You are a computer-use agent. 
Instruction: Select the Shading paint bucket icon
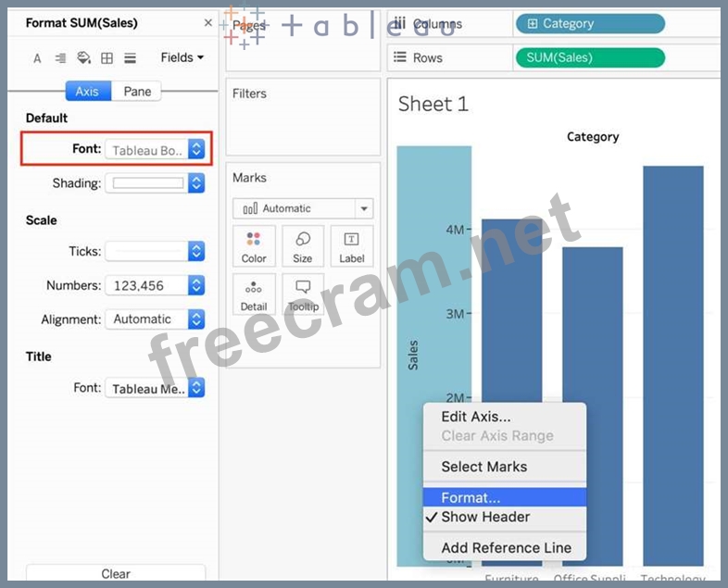[x=83, y=58]
